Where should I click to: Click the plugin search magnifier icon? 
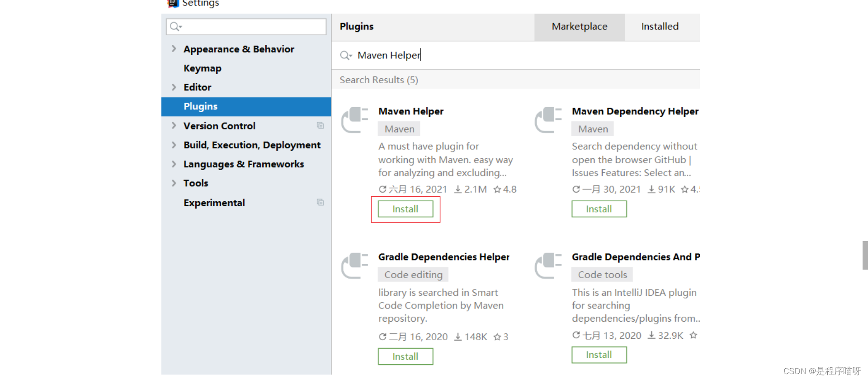click(x=346, y=55)
